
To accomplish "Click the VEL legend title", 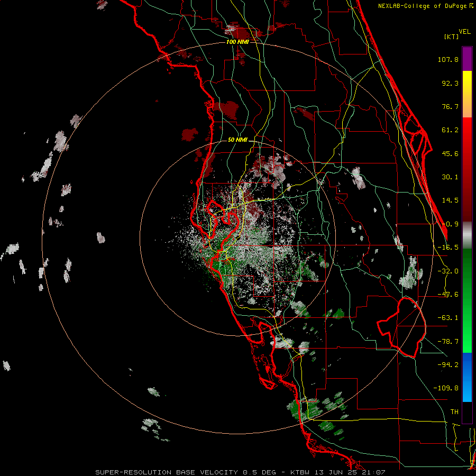I will [464, 32].
